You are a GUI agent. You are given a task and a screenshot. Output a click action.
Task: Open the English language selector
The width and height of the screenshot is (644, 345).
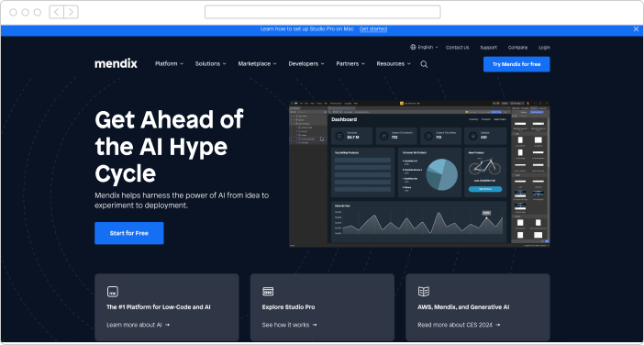pyautogui.click(x=424, y=47)
